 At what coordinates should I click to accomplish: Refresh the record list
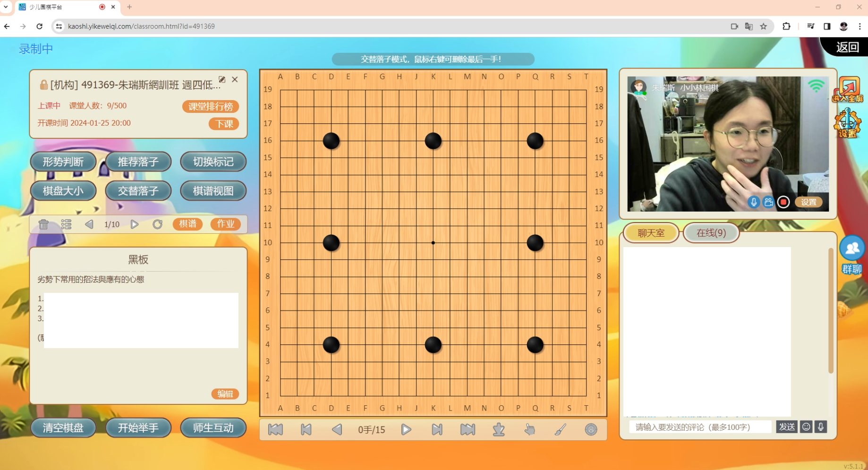[157, 224]
